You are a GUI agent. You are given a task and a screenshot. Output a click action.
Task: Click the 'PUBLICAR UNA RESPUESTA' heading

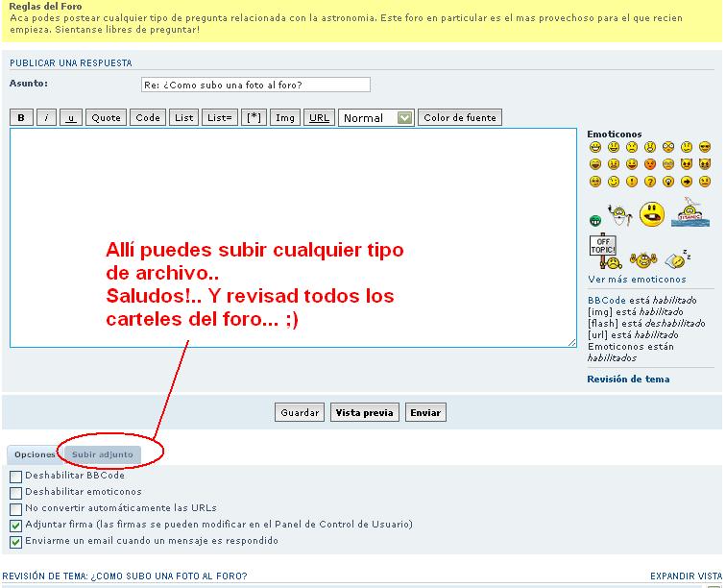pyautogui.click(x=71, y=63)
